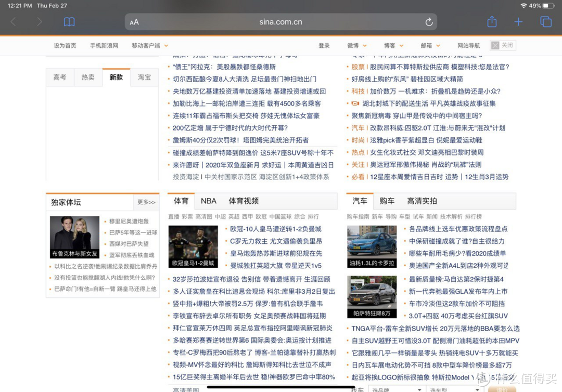This screenshot has height=392, width=562.
Task: Expand the 微博 dropdown
Action: (x=356, y=45)
